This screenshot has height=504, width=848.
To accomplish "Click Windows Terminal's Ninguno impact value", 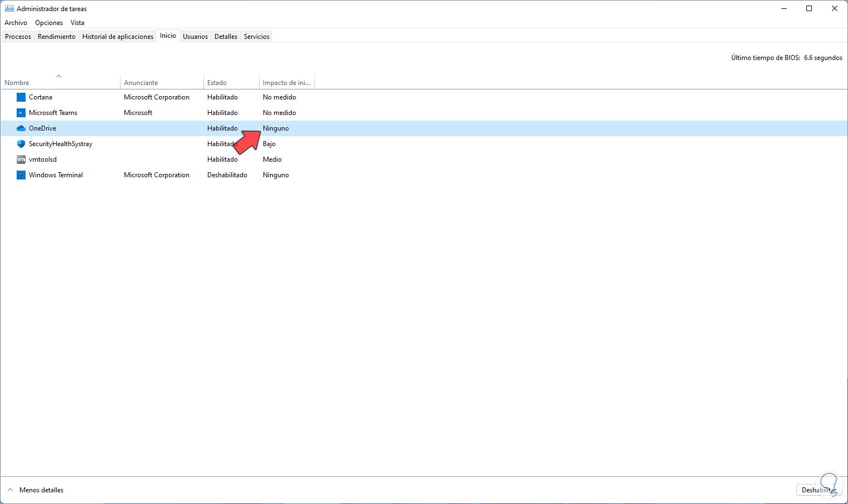I will coord(276,175).
